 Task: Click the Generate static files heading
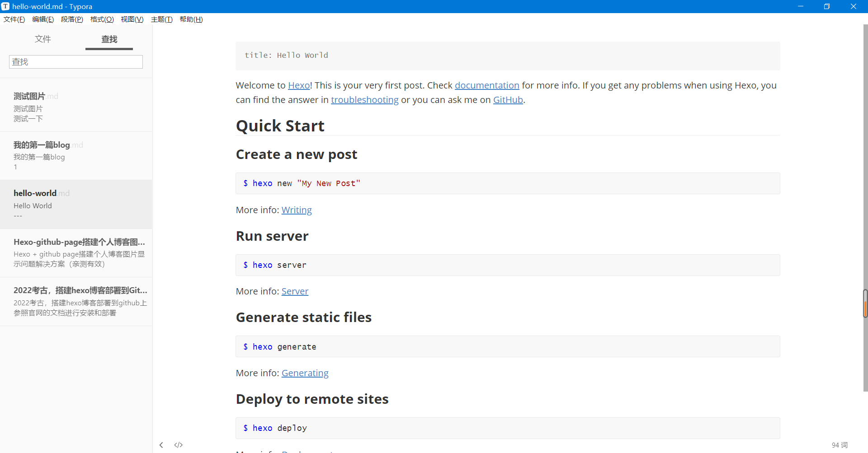point(304,318)
